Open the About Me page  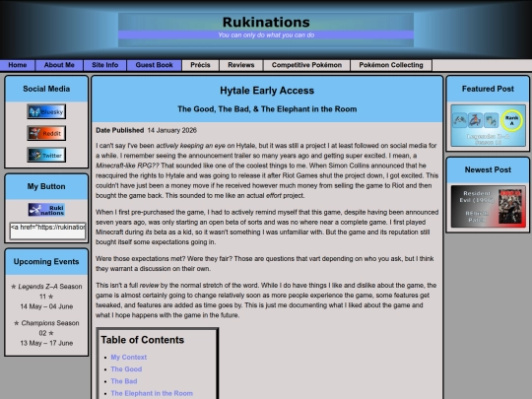point(59,65)
